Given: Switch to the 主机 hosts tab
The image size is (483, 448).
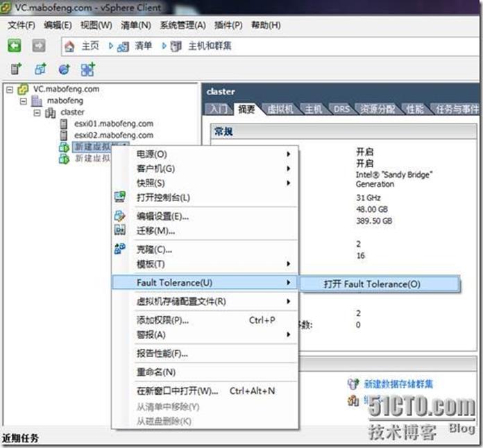Looking at the screenshot, I should pos(313,110).
